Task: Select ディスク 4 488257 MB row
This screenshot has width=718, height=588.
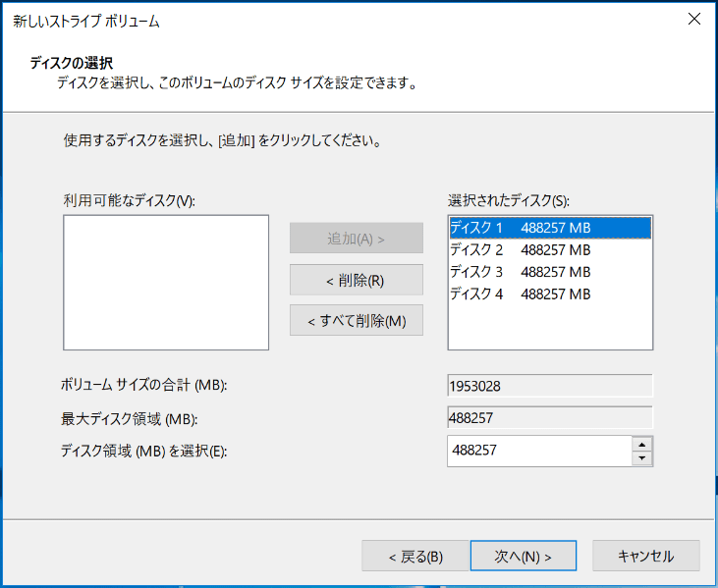Action: 550,294
